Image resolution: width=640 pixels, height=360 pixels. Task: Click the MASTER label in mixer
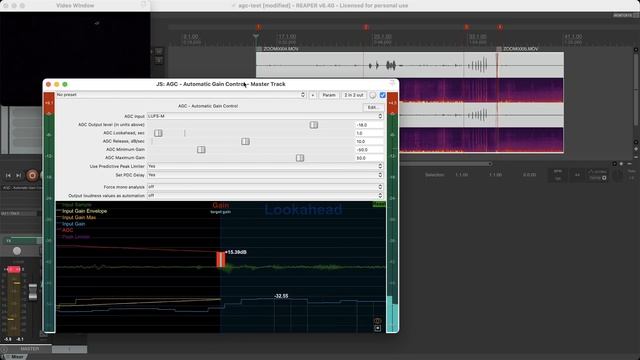[30, 349]
